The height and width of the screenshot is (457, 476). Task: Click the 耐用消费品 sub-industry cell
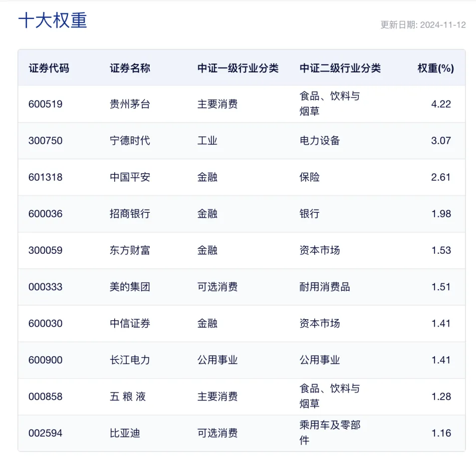tap(325, 287)
